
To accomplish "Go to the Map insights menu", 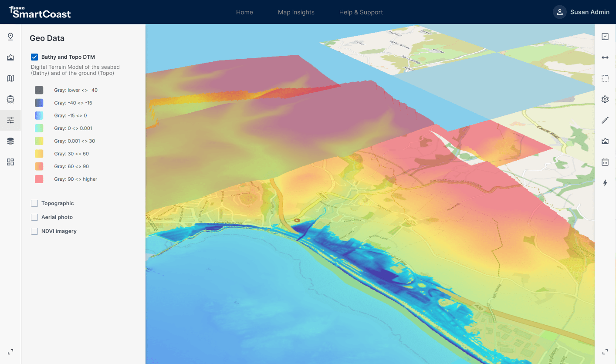I will pos(296,12).
